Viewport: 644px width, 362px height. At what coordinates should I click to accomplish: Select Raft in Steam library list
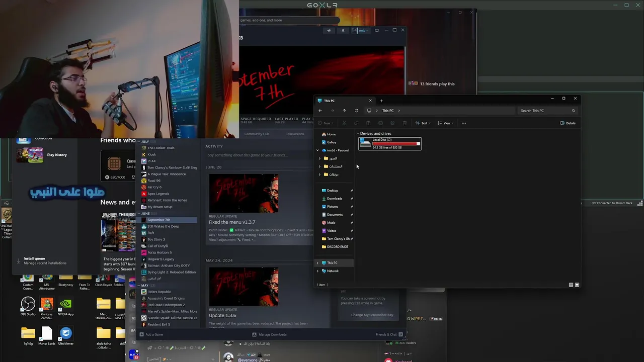point(150,233)
